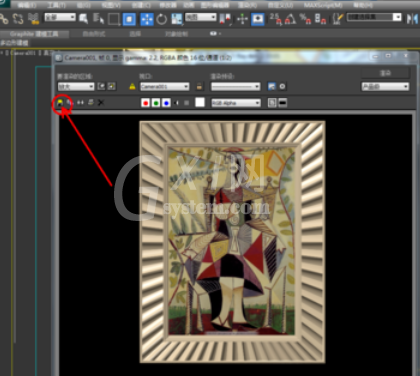
Task: Choose the Rectangular Selection Region tool
Action: (114, 19)
